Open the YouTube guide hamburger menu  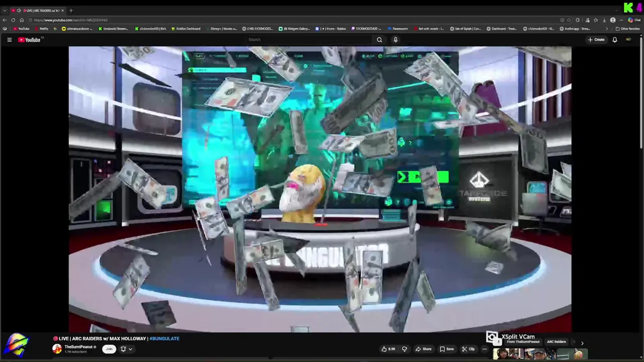9,40
